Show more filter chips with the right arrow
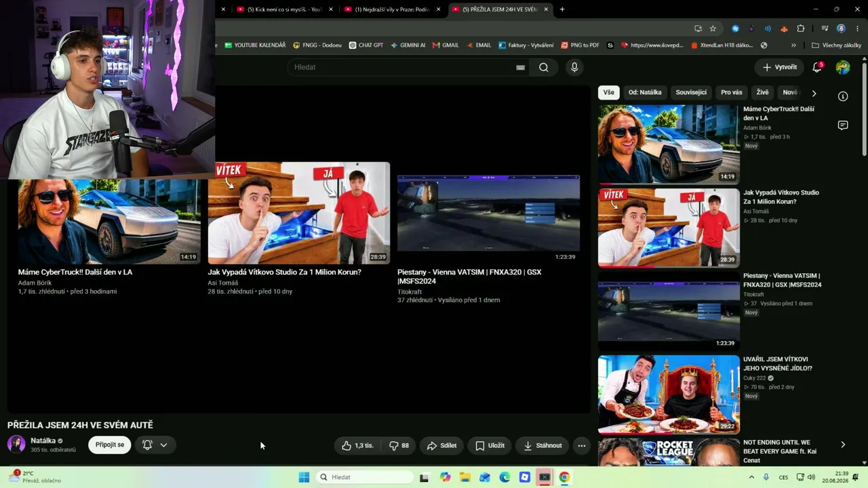The image size is (868, 488). coord(814,93)
